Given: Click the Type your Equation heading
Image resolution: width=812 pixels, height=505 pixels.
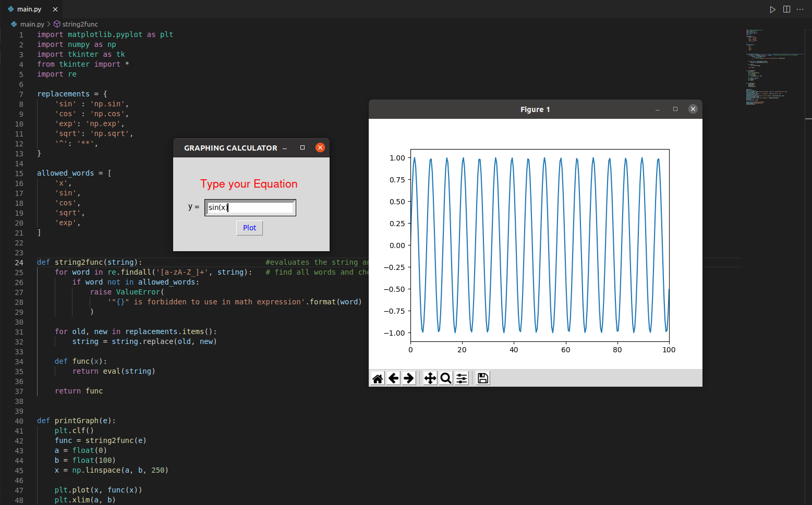Looking at the screenshot, I should coord(249,183).
